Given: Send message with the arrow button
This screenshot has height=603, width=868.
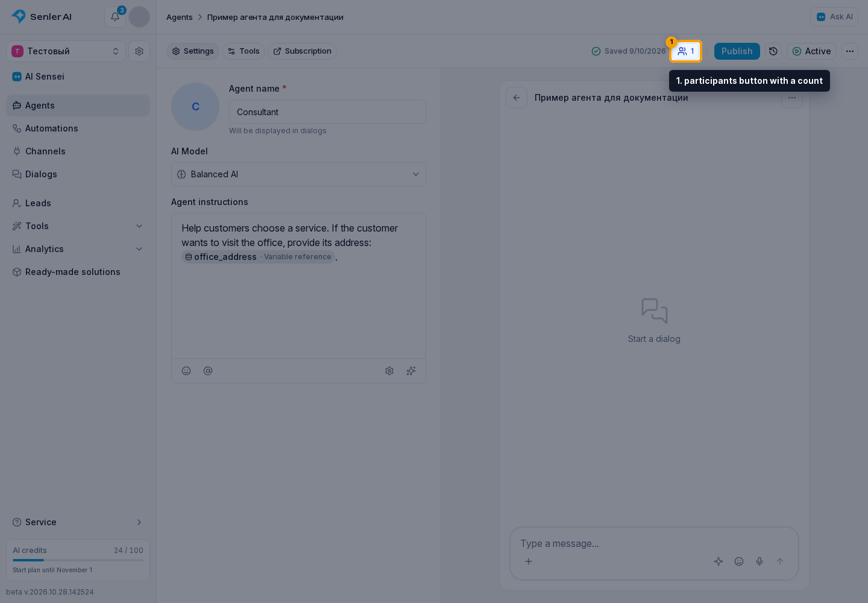Looking at the screenshot, I should tap(780, 561).
